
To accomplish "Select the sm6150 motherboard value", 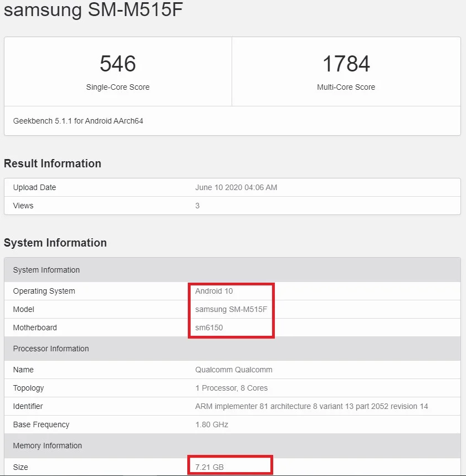I will click(x=209, y=327).
